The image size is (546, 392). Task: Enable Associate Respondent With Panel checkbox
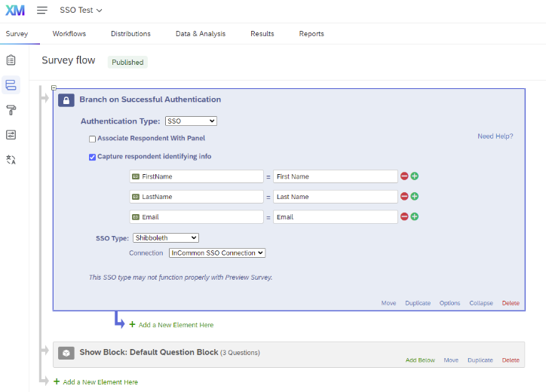tap(92, 139)
